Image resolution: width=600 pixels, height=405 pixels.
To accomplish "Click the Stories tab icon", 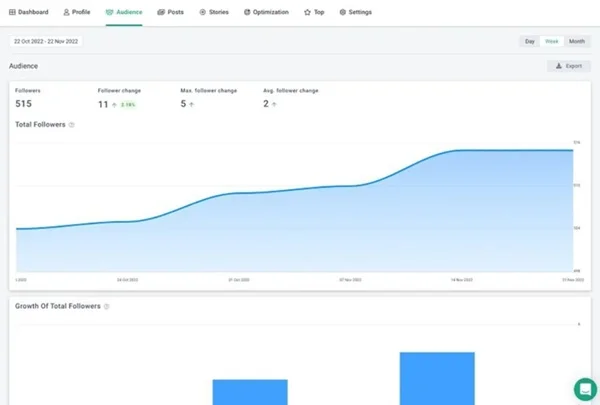I will (x=203, y=12).
